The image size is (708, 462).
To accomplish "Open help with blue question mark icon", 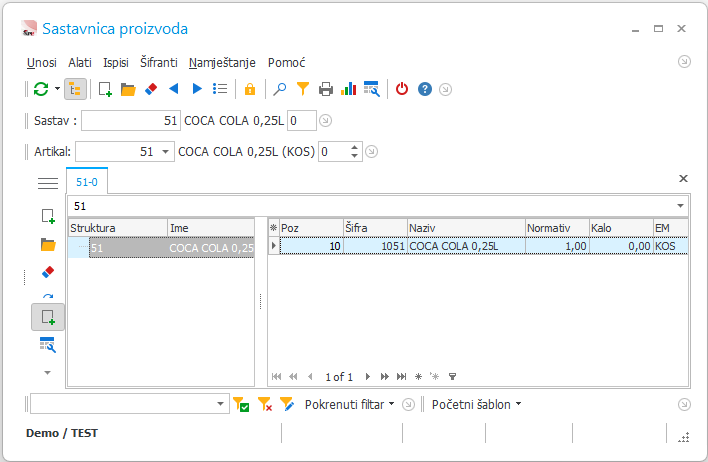I will 425,89.
